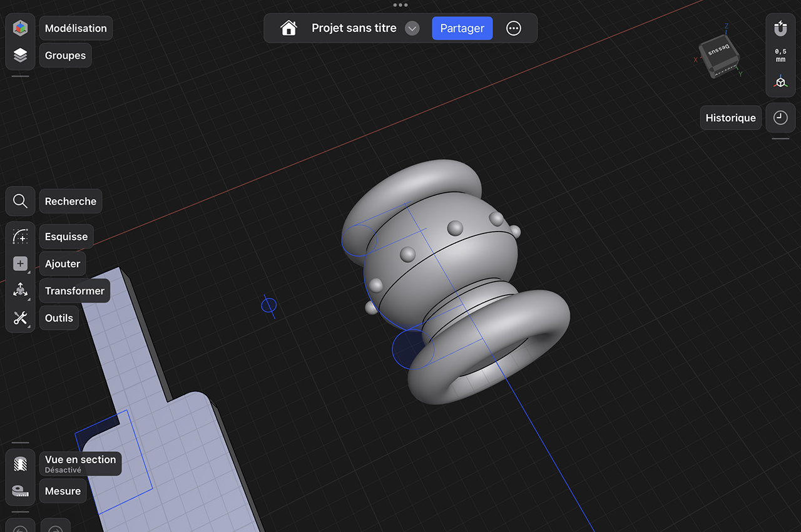Expand the project name dropdown chevron

click(412, 28)
